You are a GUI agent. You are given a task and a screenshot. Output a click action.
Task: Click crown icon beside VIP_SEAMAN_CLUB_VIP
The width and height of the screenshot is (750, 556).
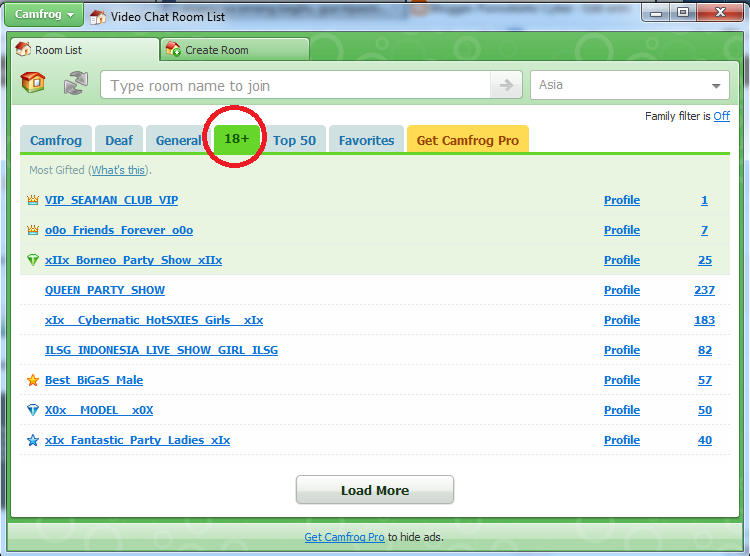(x=33, y=200)
